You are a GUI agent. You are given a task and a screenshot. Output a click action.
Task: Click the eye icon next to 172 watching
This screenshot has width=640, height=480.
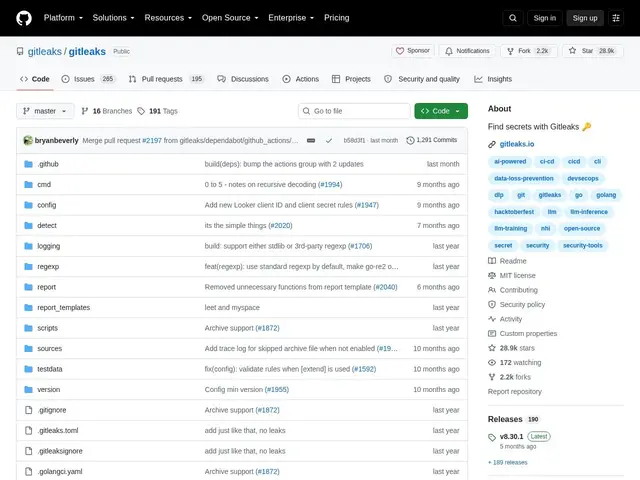492,363
